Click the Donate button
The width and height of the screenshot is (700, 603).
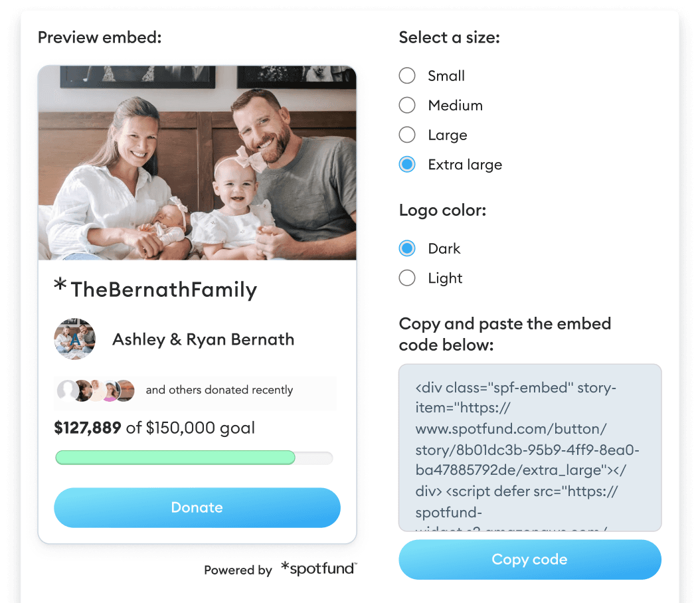pos(197,507)
